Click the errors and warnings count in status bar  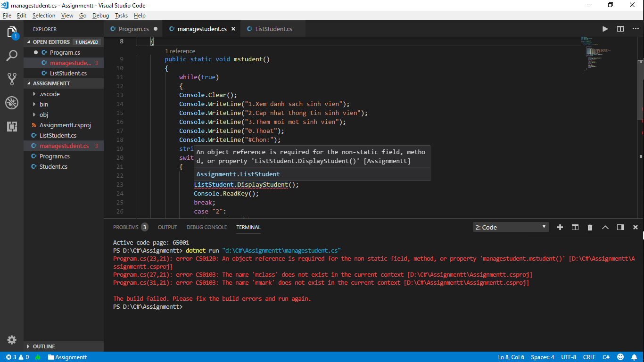pos(17,357)
